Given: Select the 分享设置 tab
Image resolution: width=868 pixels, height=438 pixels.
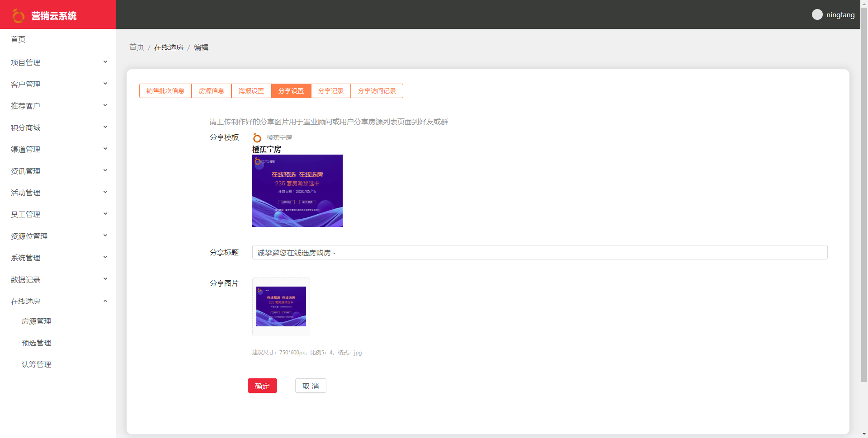Looking at the screenshot, I should [291, 91].
